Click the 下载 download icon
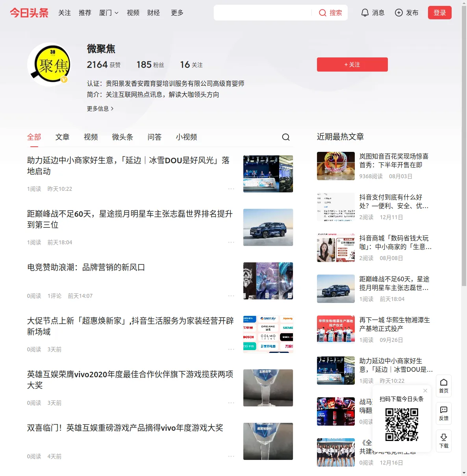This screenshot has height=476, width=467. [444, 437]
